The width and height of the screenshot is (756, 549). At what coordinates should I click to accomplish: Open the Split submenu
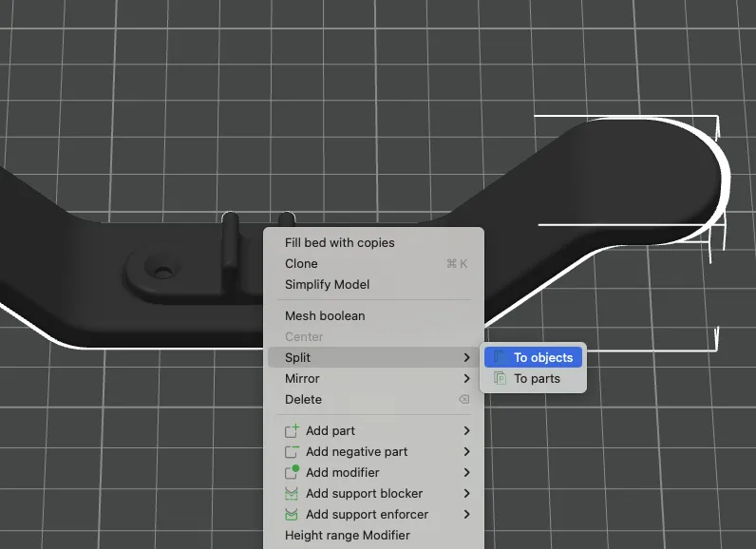pos(373,358)
